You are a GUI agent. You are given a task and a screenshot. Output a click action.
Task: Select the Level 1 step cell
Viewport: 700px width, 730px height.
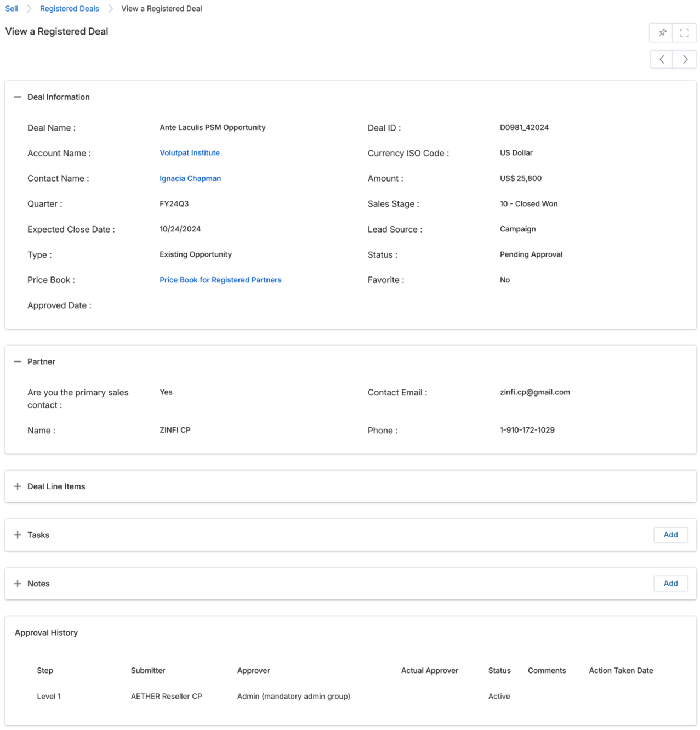(x=49, y=696)
